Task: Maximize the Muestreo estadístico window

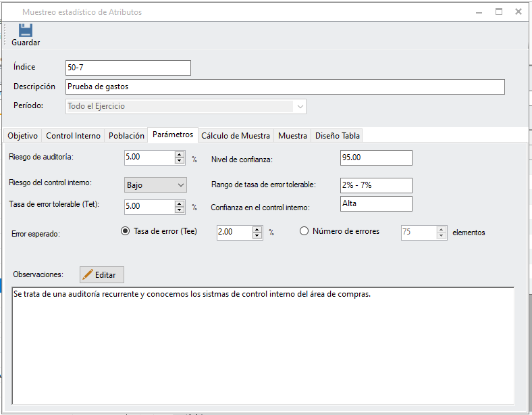Action: tap(499, 11)
